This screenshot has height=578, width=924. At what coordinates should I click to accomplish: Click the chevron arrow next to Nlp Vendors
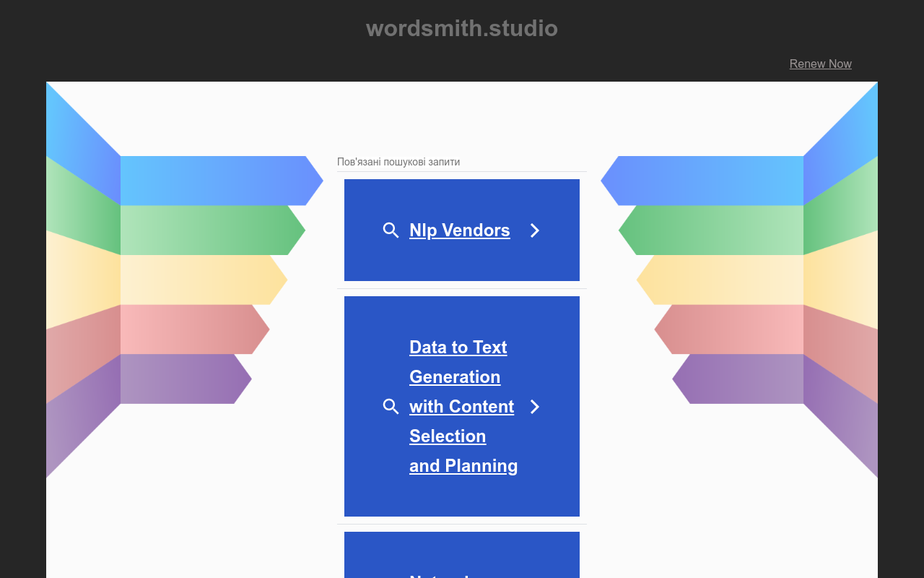point(535,230)
